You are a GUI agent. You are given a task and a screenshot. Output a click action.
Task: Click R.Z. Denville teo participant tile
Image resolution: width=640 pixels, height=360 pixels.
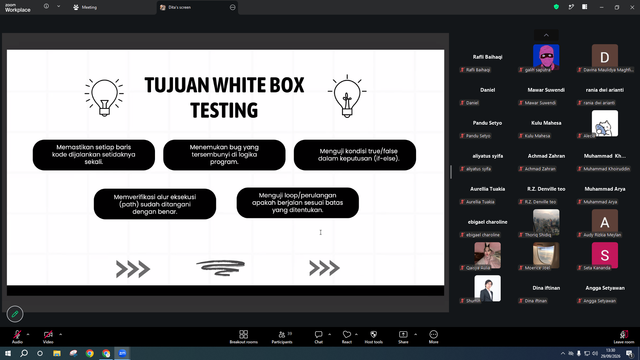[x=546, y=191]
